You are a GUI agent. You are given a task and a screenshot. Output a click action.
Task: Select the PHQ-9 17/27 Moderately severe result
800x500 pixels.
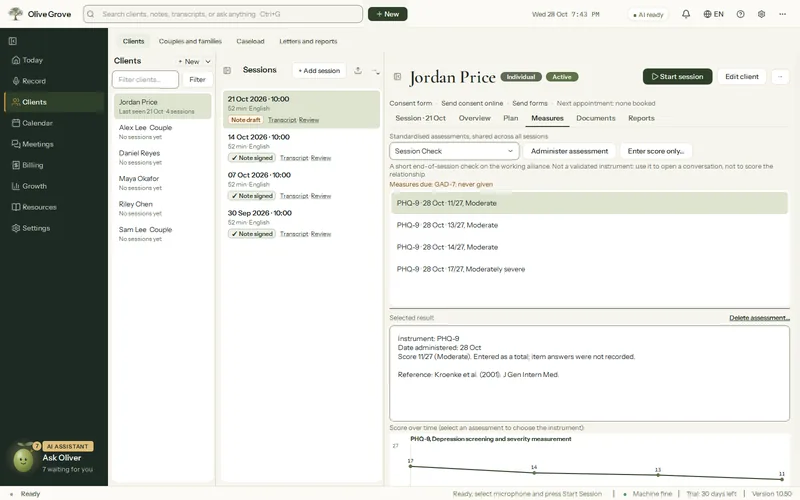click(x=589, y=269)
